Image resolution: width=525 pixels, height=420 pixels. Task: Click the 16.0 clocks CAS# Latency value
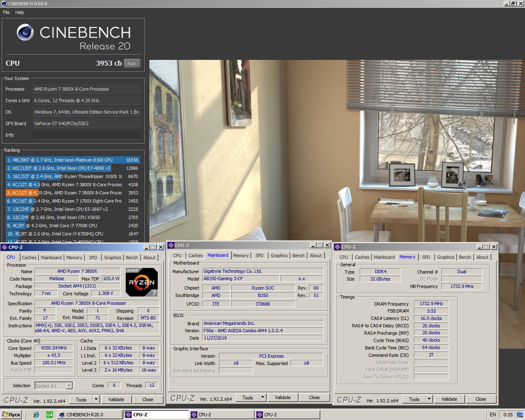point(431,319)
